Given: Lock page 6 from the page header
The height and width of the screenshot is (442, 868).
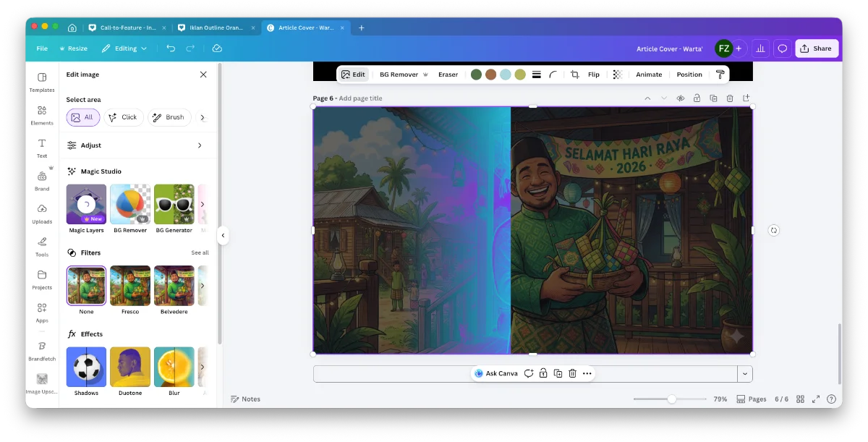Looking at the screenshot, I should coord(697,98).
